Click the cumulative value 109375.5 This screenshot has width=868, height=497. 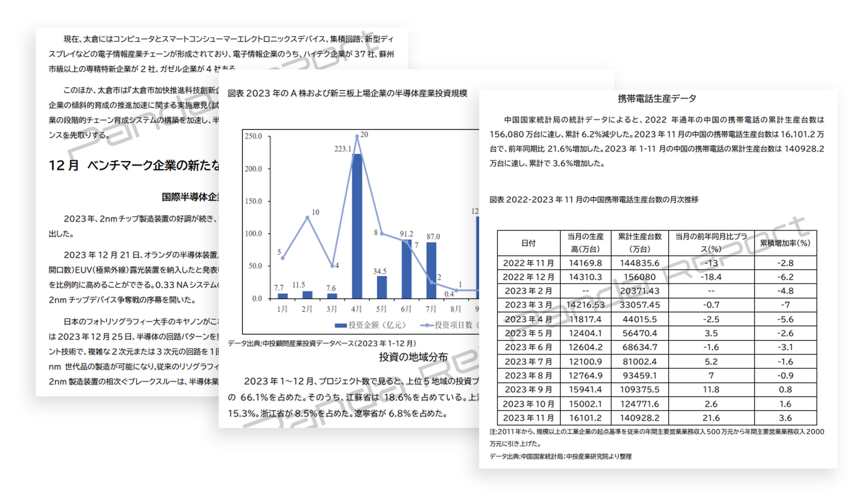(640, 389)
